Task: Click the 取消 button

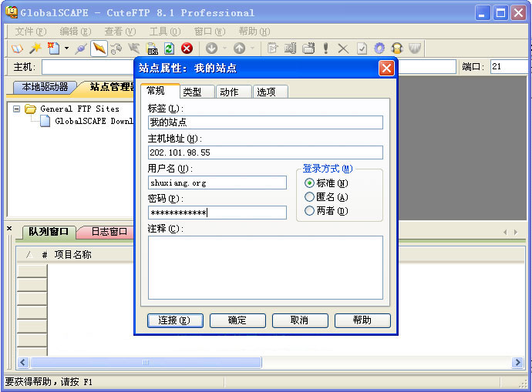Action: point(300,320)
